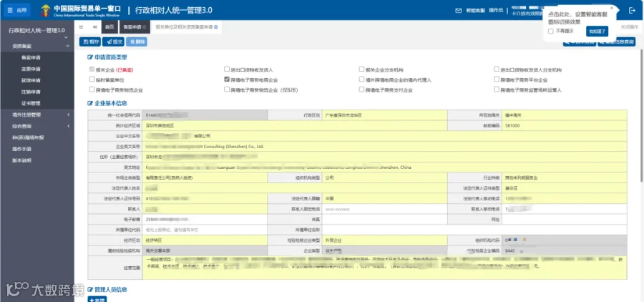
Task: Click the edit icon beside 申请资质类型
Action: [90, 57]
